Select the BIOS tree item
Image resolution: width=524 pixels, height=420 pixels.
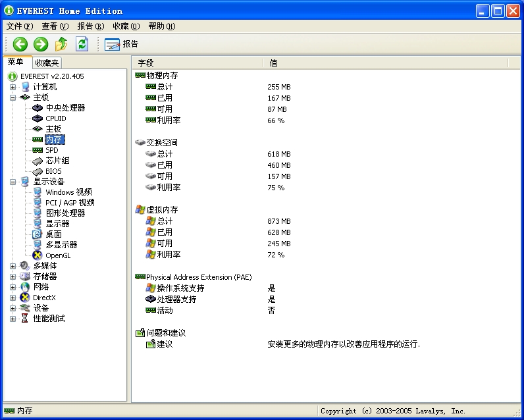point(53,171)
